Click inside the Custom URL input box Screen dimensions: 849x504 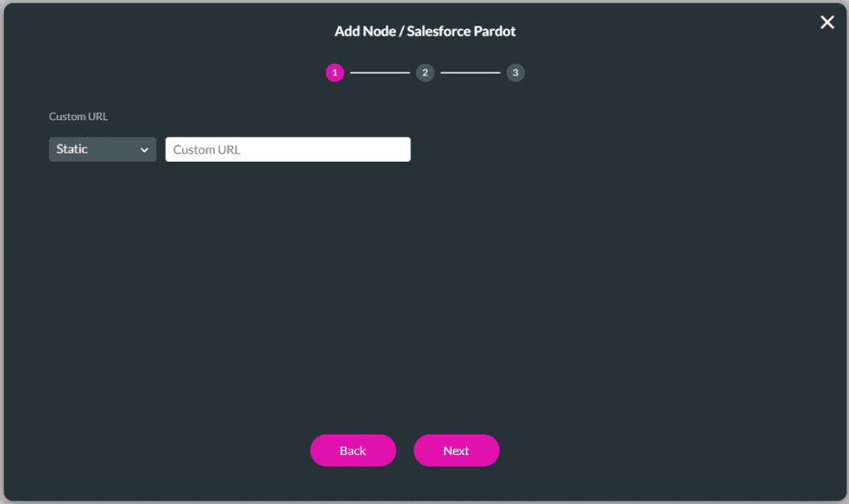(288, 149)
